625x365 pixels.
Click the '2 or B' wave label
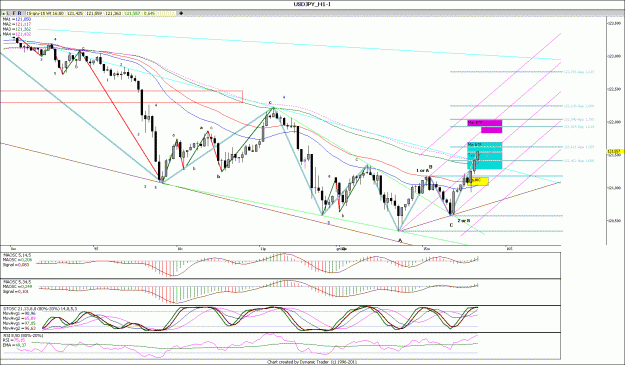point(464,220)
